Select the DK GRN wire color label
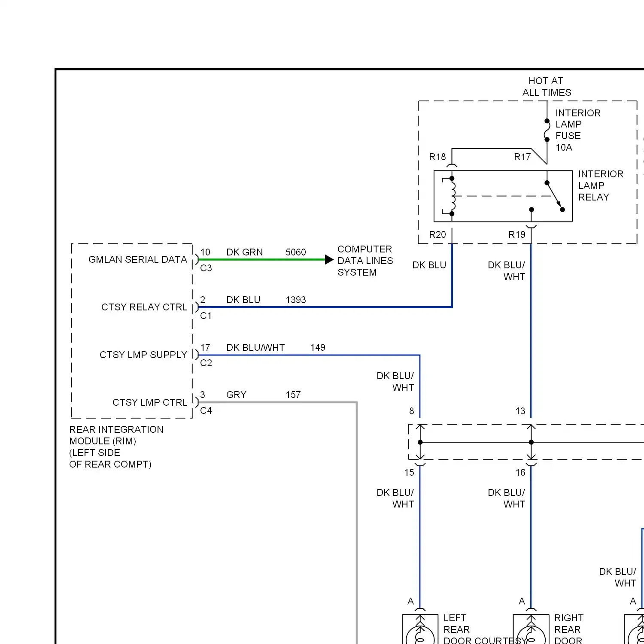 [x=245, y=252]
